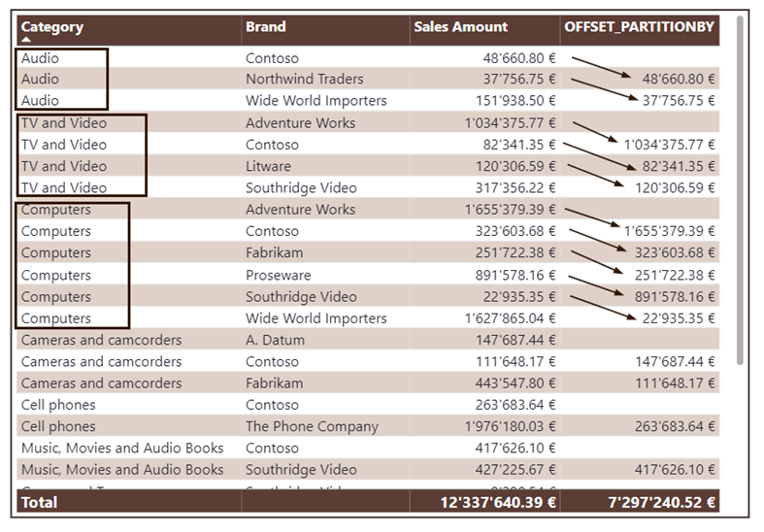Select the Northwind Traders brand cell
The width and height of the screenshot is (764, 532).
pyautogui.click(x=305, y=79)
